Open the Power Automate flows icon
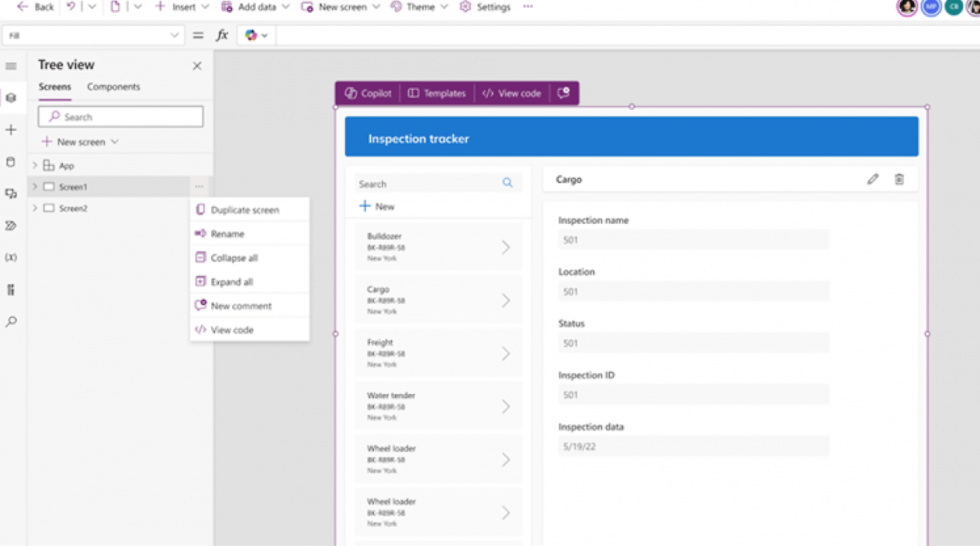Screen dimensions: 980x546 10,225
